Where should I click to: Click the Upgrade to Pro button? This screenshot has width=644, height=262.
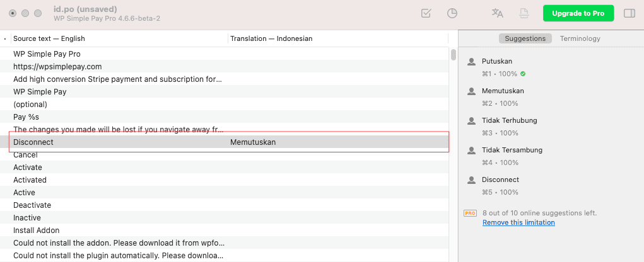tap(578, 13)
